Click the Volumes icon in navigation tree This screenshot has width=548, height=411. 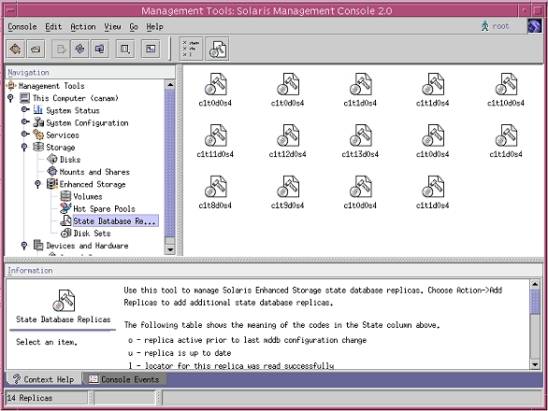pyautogui.click(x=66, y=196)
